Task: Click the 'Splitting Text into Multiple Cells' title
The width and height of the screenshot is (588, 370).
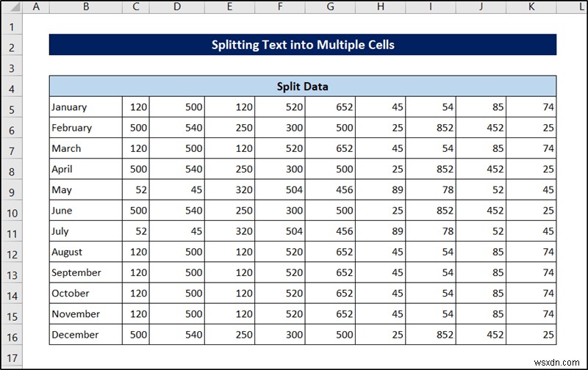Action: pyautogui.click(x=303, y=45)
